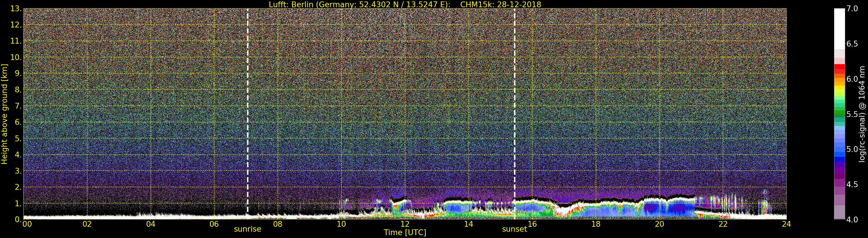
Task: Click the '10' time tick label
Action: 341,224
